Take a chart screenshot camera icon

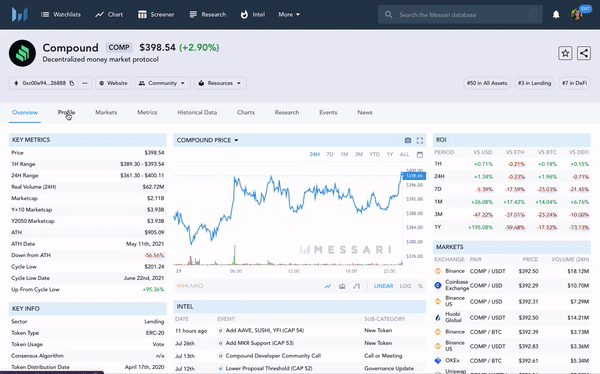pos(408,140)
